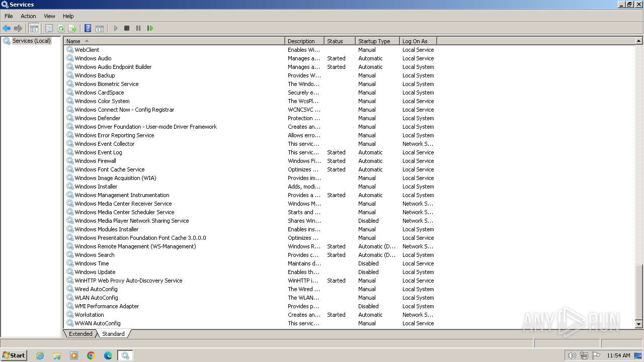
Task: Open the Properties toolbar icon
Action: pyautogui.click(x=49, y=28)
